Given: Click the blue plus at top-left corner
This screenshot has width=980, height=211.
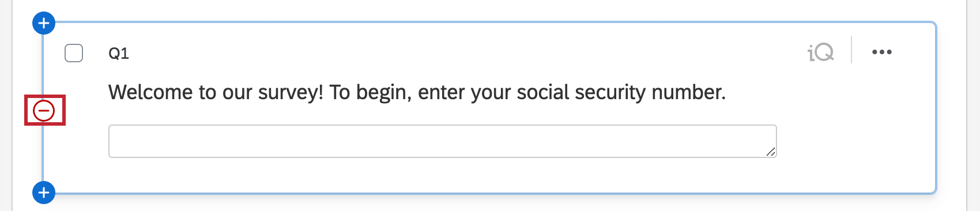Looking at the screenshot, I should coord(44,24).
